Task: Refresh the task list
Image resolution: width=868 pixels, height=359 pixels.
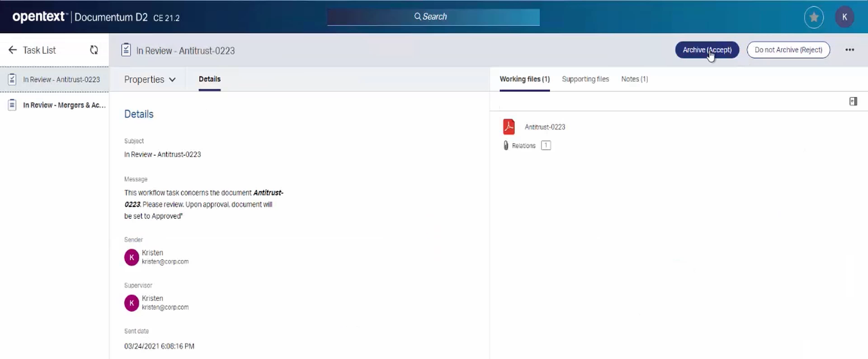Action: click(94, 50)
